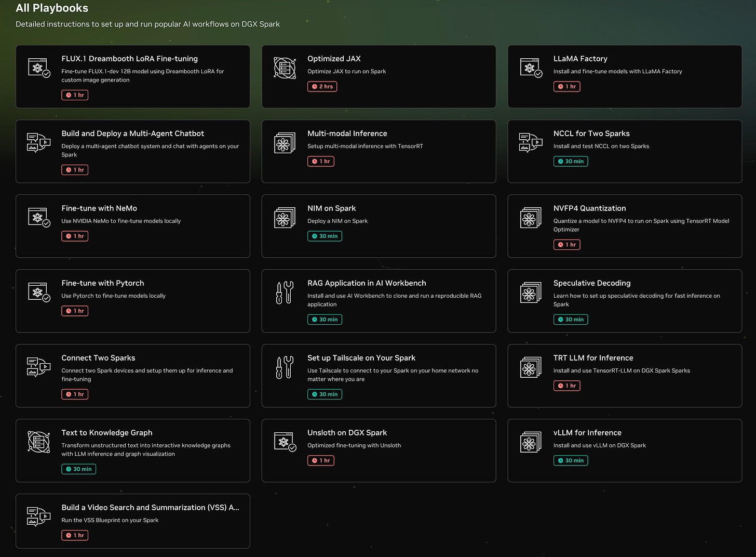Click the NCCL for Two Sparks icon
756x557 pixels.
(531, 142)
